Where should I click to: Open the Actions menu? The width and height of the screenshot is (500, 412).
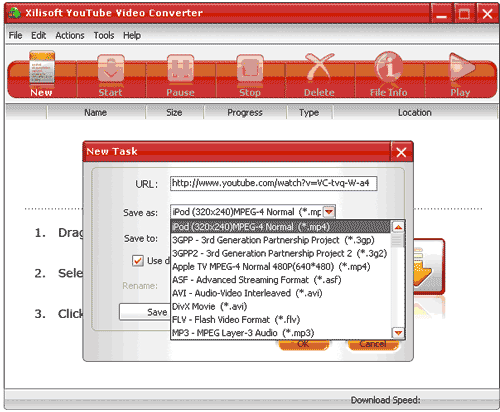[x=70, y=35]
